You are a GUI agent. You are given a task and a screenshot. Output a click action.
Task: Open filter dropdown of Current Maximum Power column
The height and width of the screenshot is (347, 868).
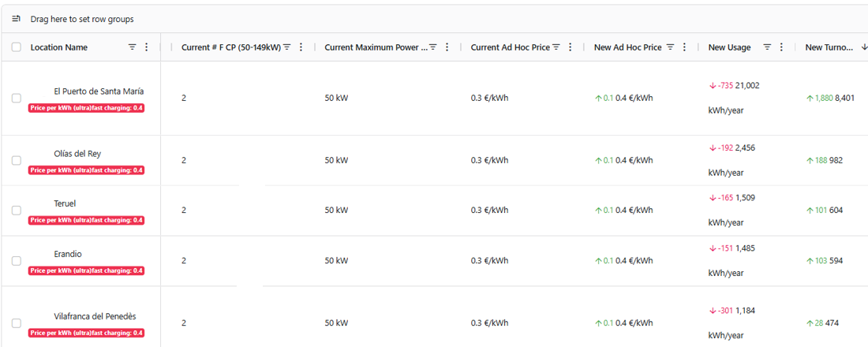tap(433, 47)
